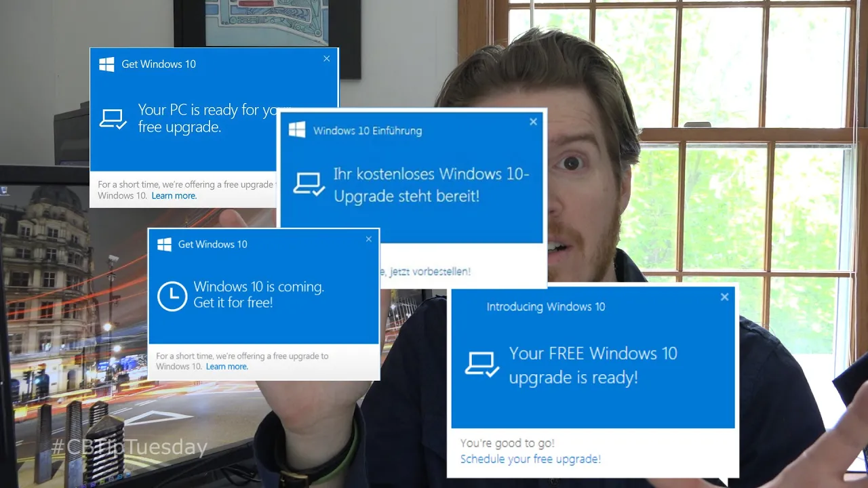Click the "Windows 10 Einführung" title
The height and width of the screenshot is (488, 868).
point(368,131)
